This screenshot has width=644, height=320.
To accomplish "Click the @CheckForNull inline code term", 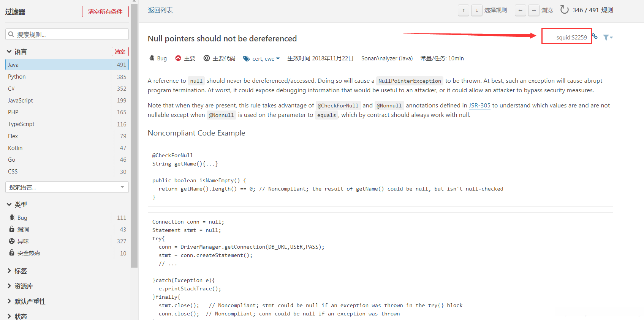I will click(x=338, y=106).
